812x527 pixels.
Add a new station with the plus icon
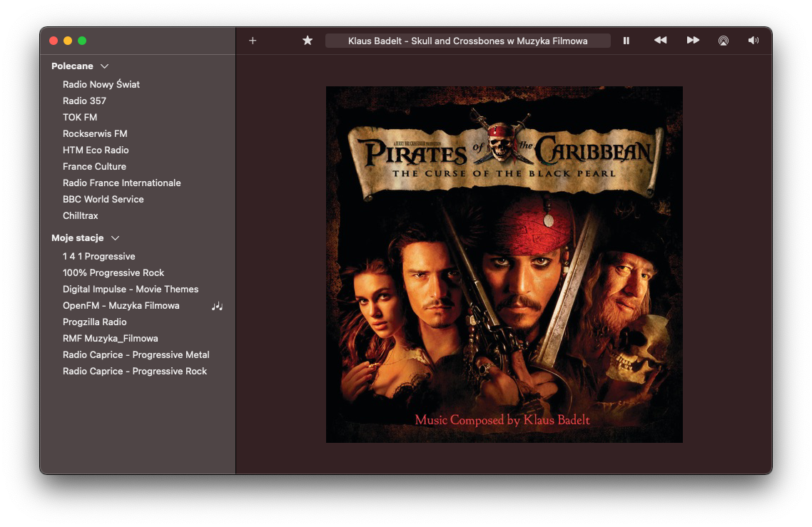click(252, 41)
